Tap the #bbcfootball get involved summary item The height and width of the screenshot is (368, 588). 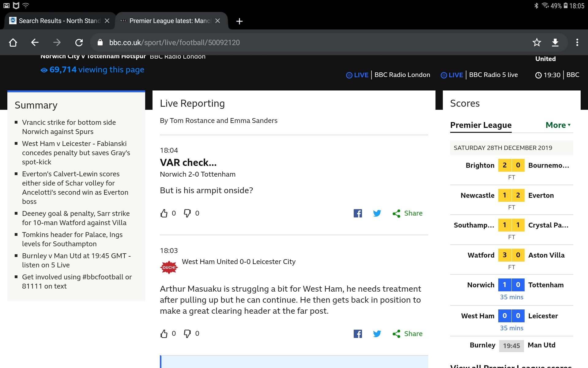tap(77, 282)
